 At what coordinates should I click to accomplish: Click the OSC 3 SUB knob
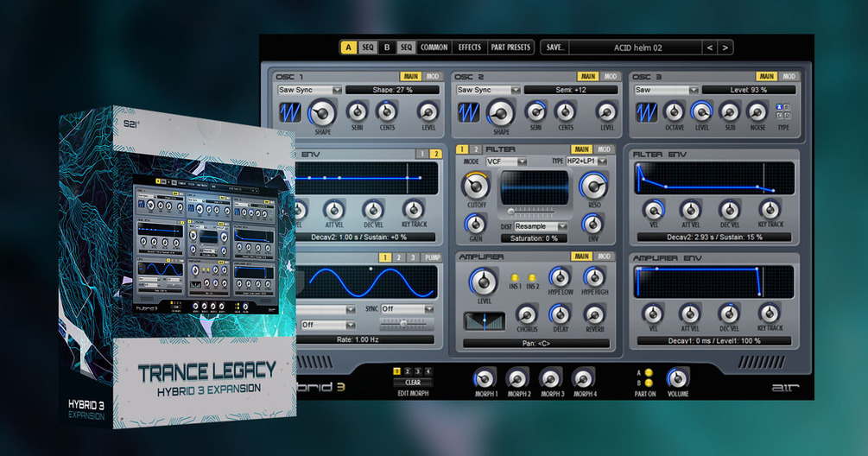(730, 111)
